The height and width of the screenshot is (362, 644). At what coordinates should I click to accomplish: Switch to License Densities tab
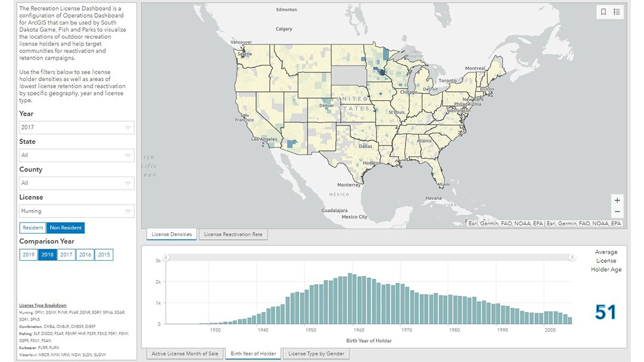(172, 234)
